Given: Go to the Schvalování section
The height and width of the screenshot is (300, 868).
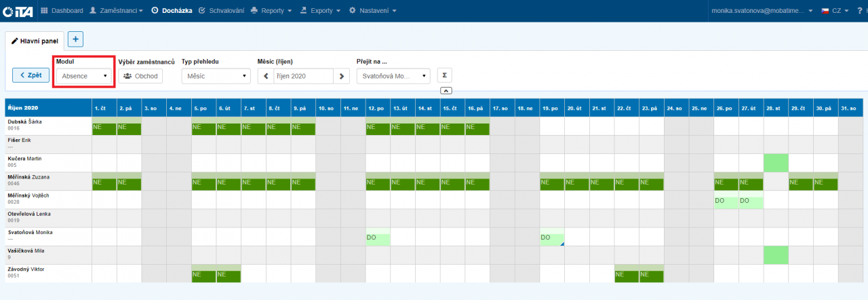Looking at the screenshot, I should (220, 11).
